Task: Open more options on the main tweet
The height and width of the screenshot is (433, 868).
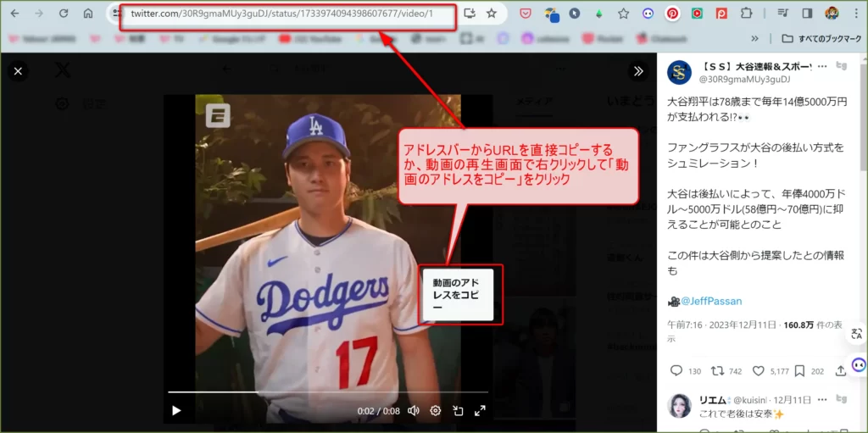Action: [821, 66]
